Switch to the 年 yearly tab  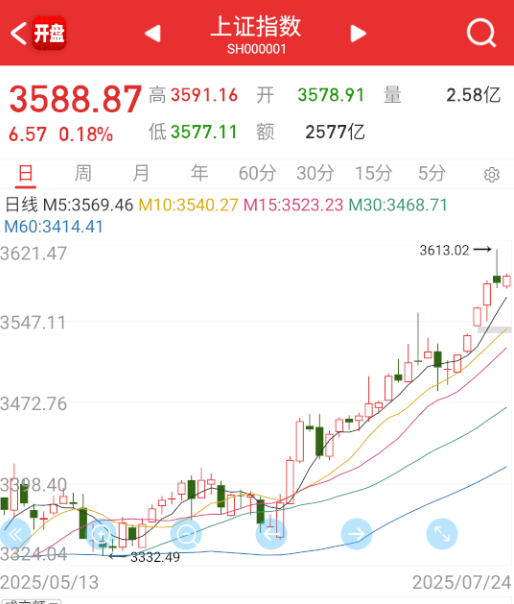click(x=199, y=173)
